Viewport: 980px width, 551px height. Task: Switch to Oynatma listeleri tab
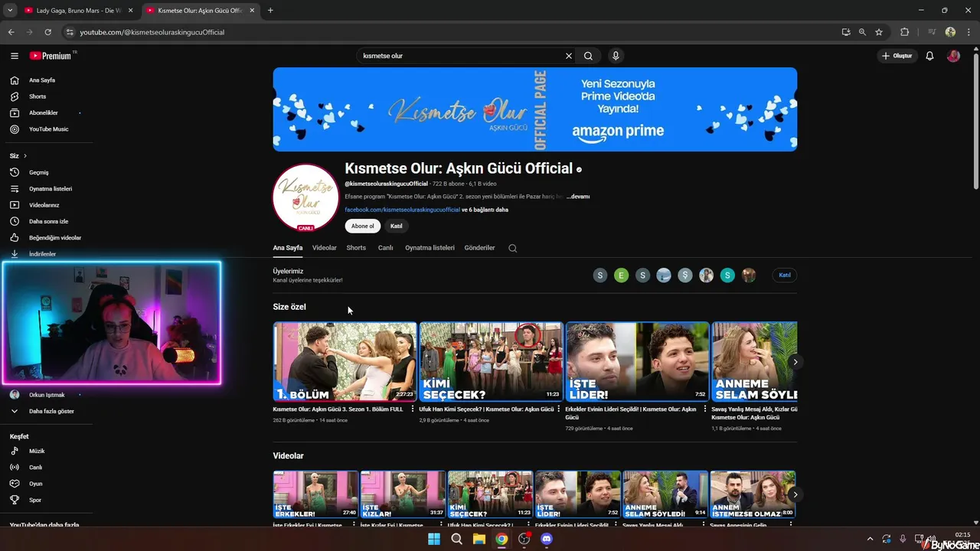coord(430,248)
